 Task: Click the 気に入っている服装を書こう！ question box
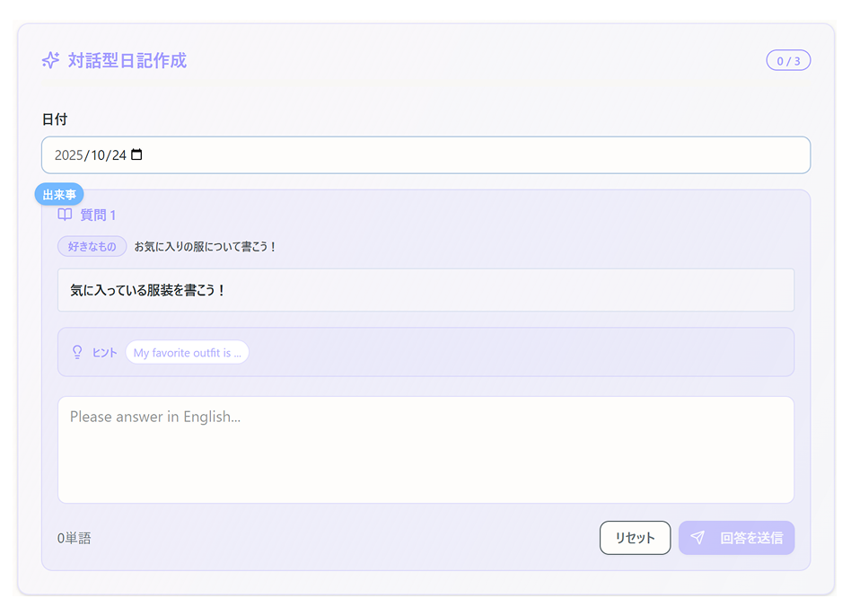(425, 290)
